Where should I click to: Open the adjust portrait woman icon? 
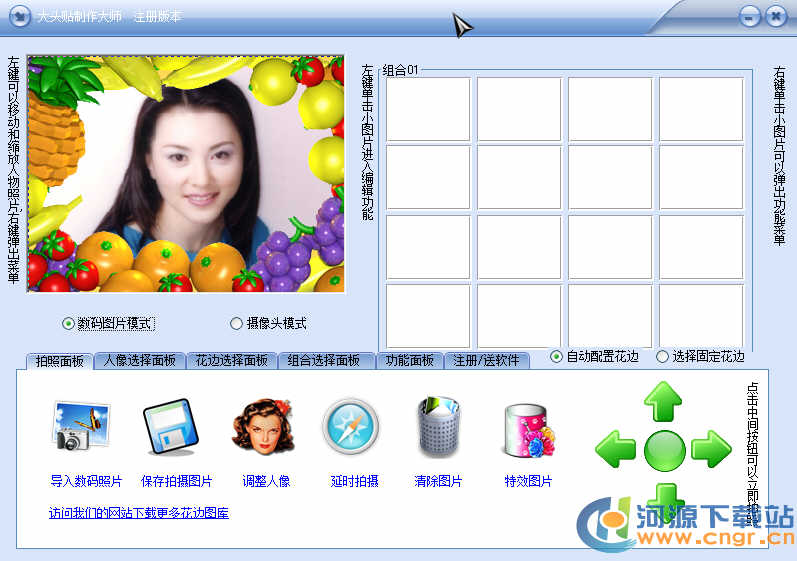263,427
